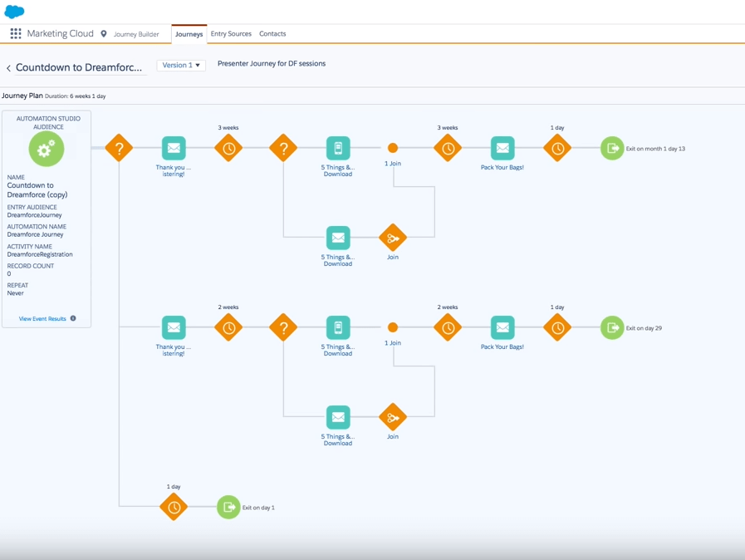Viewport: 745px width, 560px height.
Task: Click the Dreamforce Journey automation name value
Action: (x=35, y=234)
